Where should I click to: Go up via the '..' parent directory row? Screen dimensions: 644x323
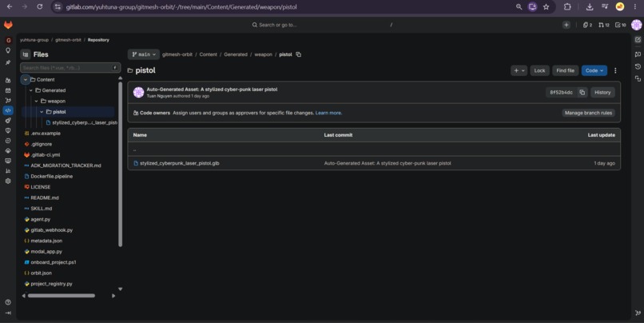pyautogui.click(x=374, y=150)
